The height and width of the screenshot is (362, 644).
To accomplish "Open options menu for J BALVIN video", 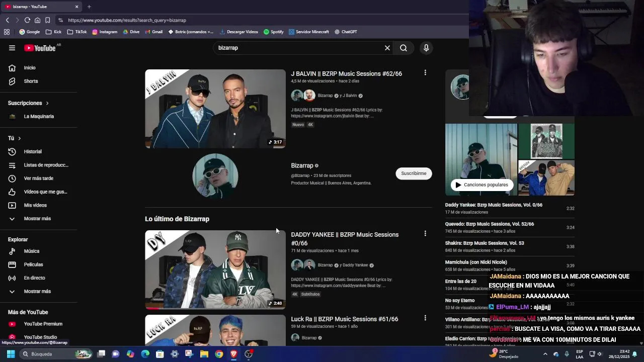I will pos(425,73).
